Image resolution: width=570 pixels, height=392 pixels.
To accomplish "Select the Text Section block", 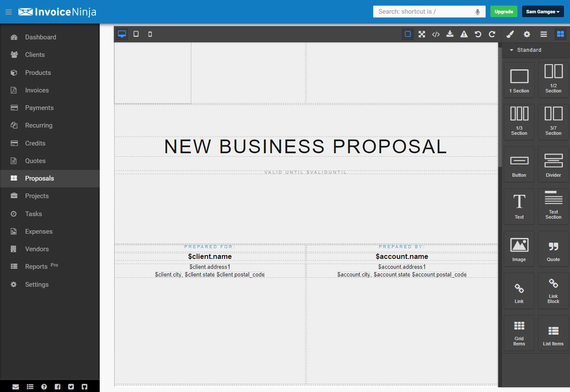I will point(553,206).
